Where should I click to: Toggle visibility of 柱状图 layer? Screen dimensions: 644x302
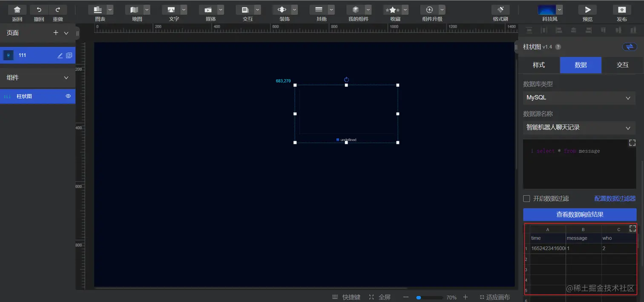pos(68,96)
